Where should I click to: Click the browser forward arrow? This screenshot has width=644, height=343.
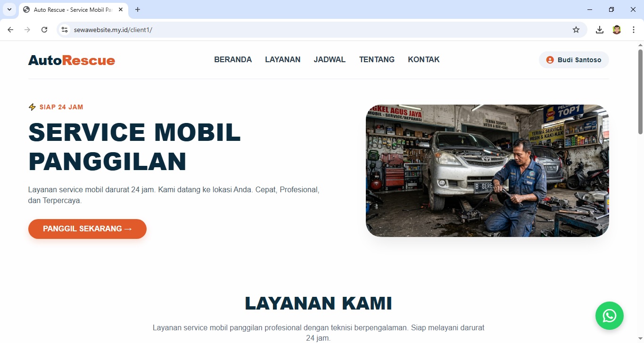coord(27,30)
